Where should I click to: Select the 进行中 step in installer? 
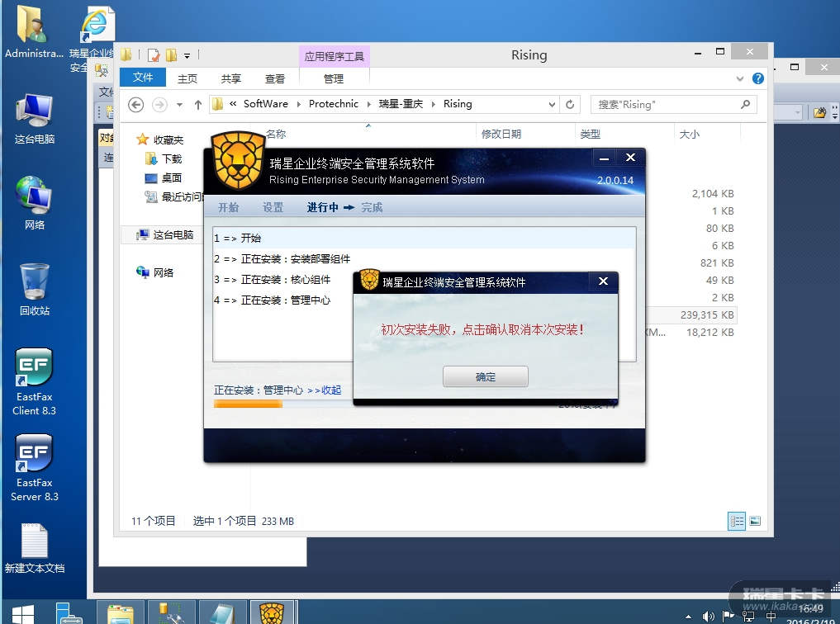point(322,207)
